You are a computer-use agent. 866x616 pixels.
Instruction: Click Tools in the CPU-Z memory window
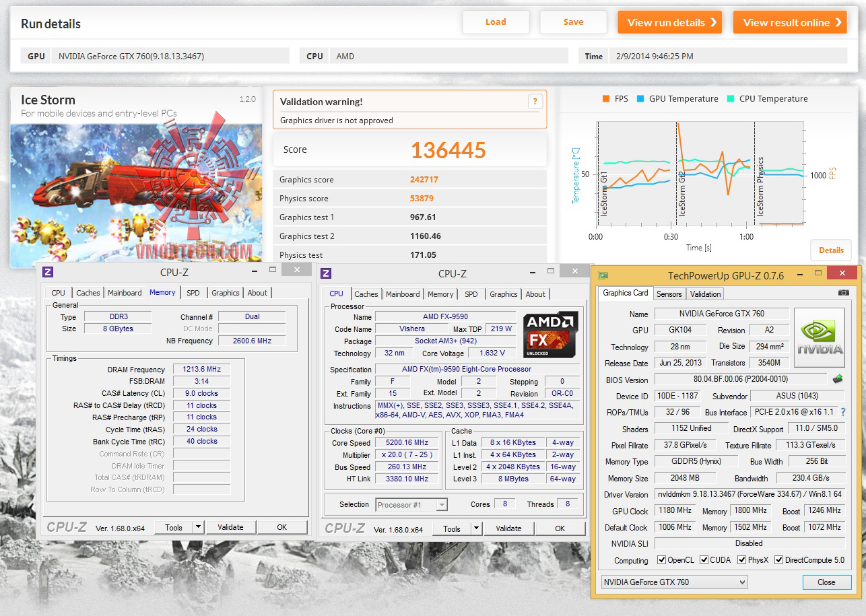(174, 528)
